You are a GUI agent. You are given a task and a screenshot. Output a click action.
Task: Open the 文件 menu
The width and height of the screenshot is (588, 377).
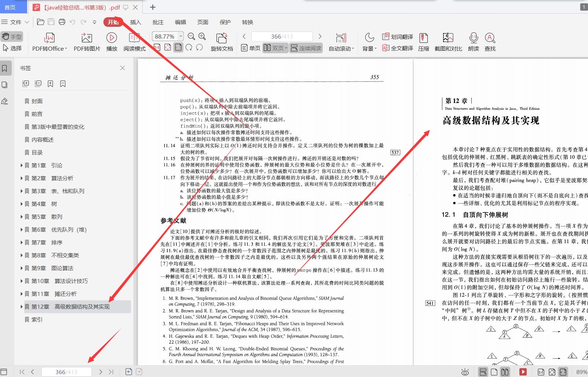[15, 22]
